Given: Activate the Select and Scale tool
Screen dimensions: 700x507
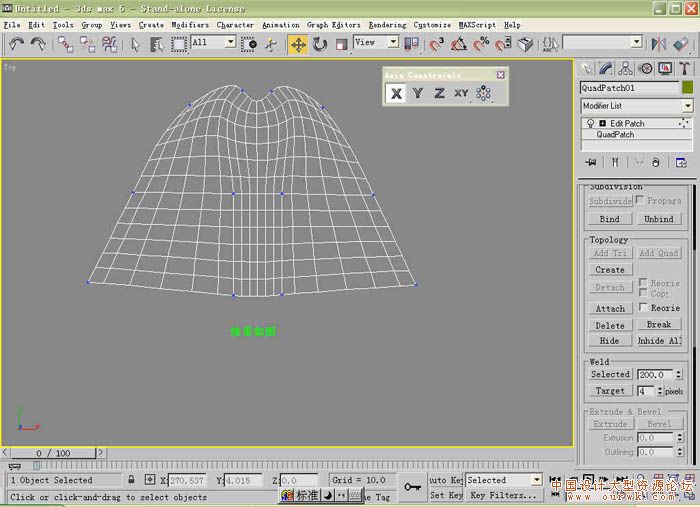Looking at the screenshot, I should tap(342, 45).
